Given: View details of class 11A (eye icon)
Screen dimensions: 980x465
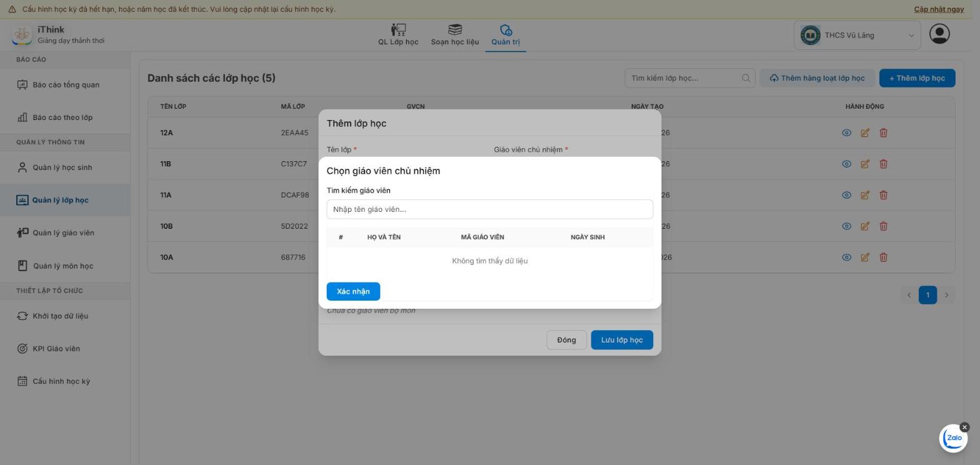Looking at the screenshot, I should pos(846,195).
